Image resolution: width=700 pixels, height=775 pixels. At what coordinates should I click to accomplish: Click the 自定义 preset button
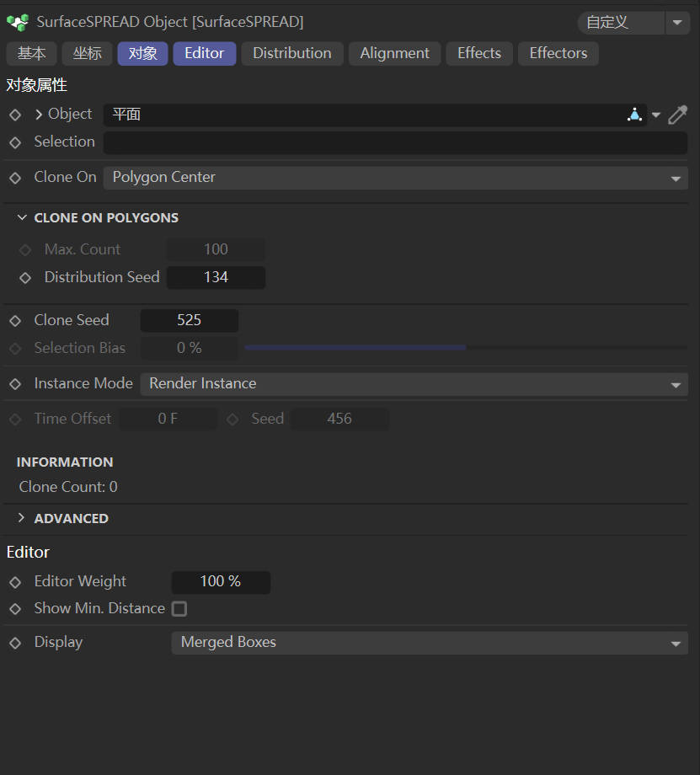coord(623,23)
